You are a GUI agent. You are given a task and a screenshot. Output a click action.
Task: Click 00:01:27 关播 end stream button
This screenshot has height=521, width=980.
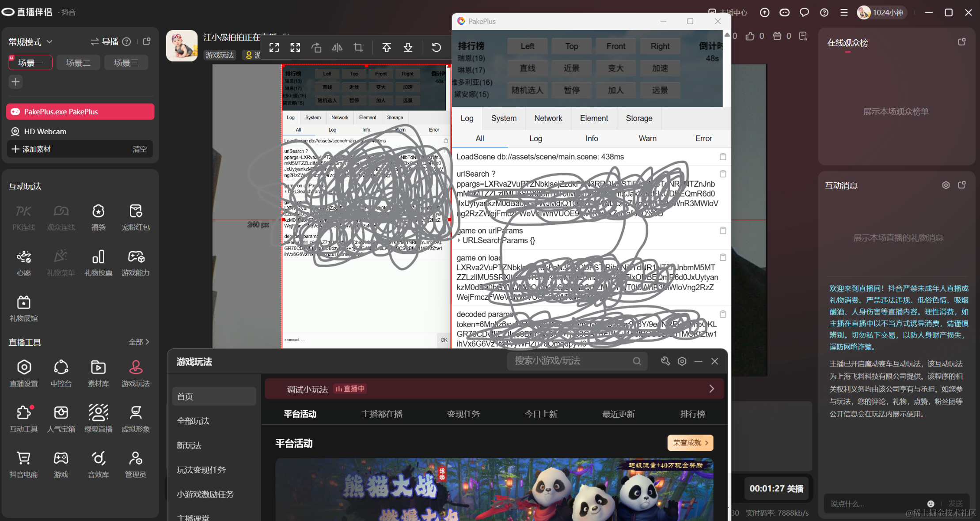[776, 488]
